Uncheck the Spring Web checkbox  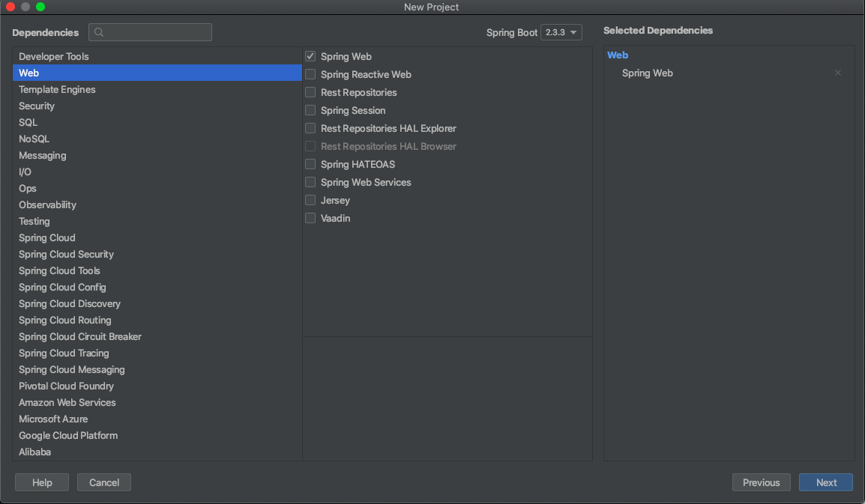pos(310,56)
